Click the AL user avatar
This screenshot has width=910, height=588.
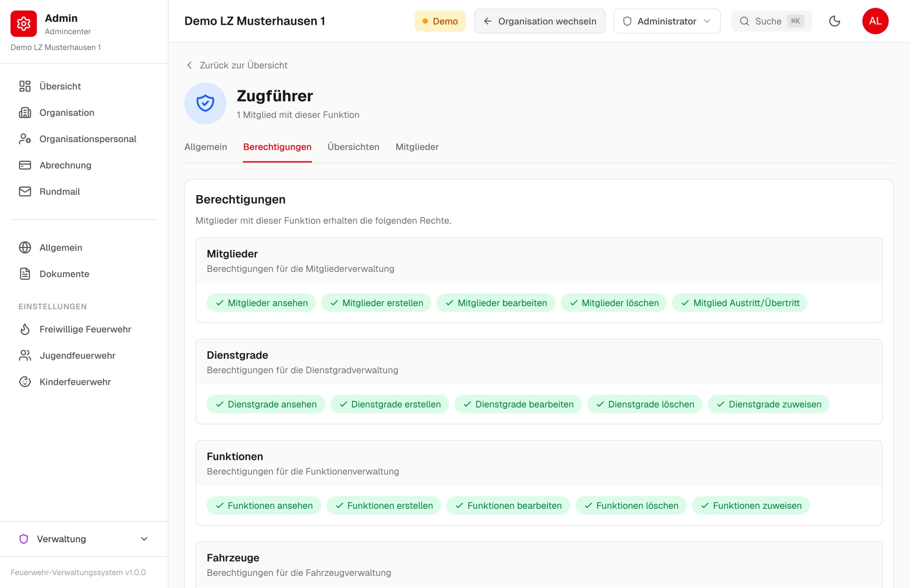coord(875,21)
